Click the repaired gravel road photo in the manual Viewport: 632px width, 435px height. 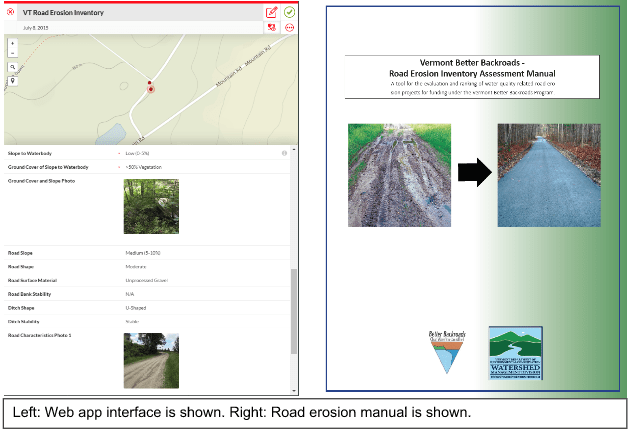549,175
